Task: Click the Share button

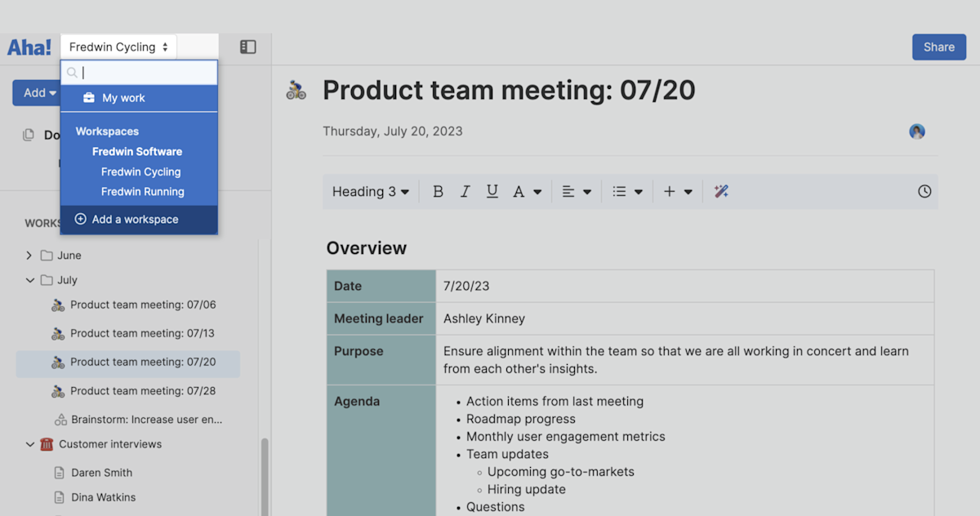Action: 938,47
